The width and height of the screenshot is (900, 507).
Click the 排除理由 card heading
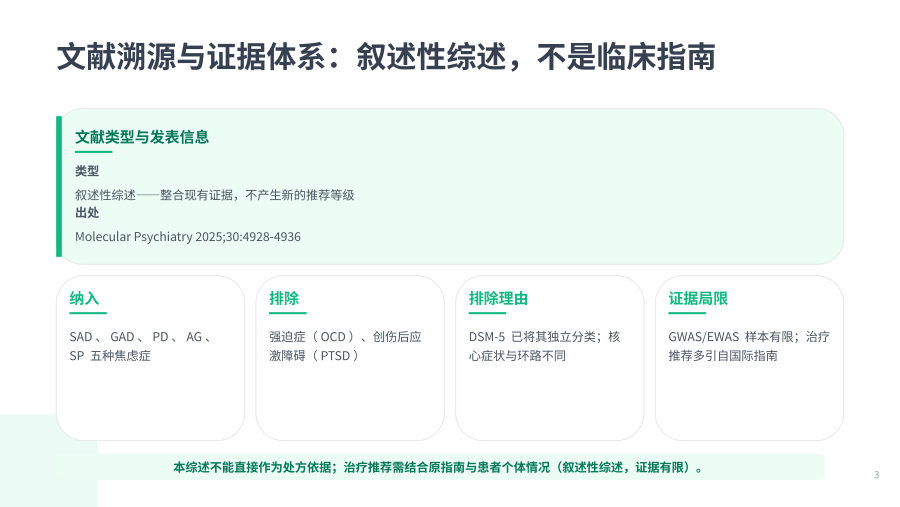498,298
